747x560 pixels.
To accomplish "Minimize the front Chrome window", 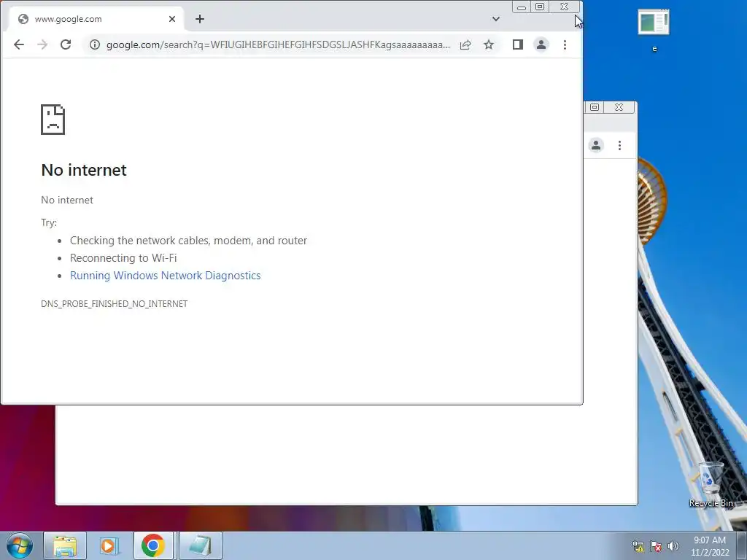I will pos(522,7).
